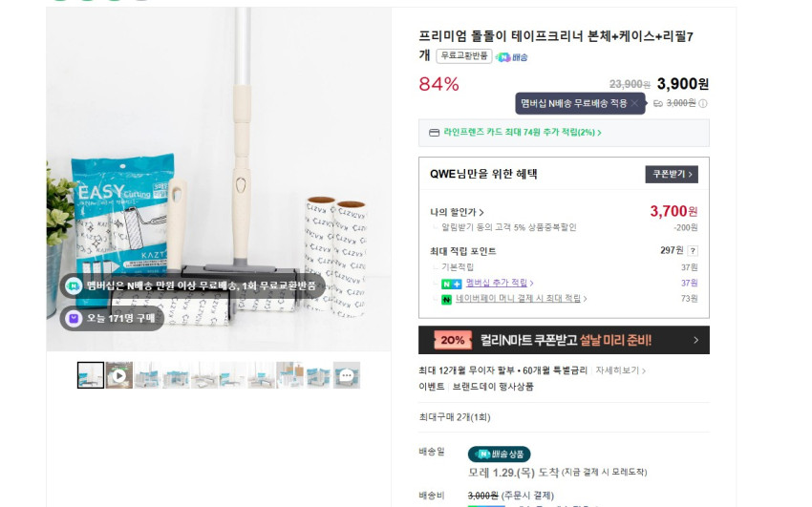
Task: Open the more-images thumbnail with dots
Action: coord(347,375)
